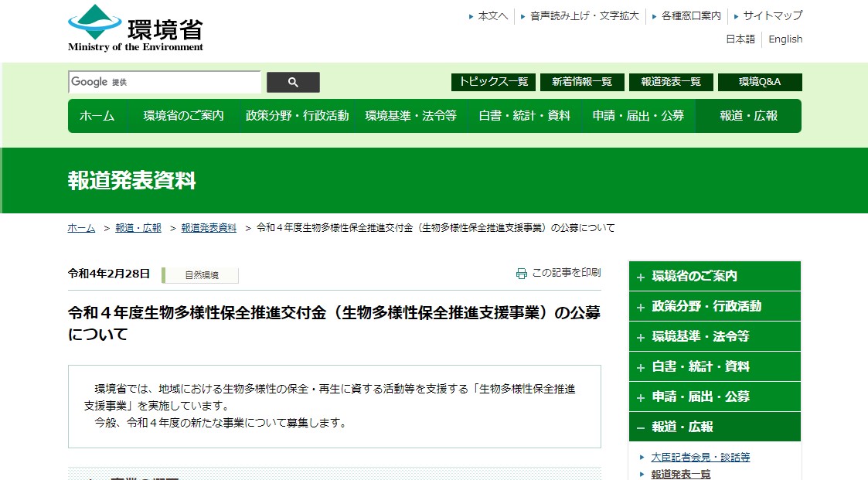868x480 pixels.
Task: Expand 政策分野・行政活動 sidebar section
Action: pyautogui.click(x=640, y=307)
